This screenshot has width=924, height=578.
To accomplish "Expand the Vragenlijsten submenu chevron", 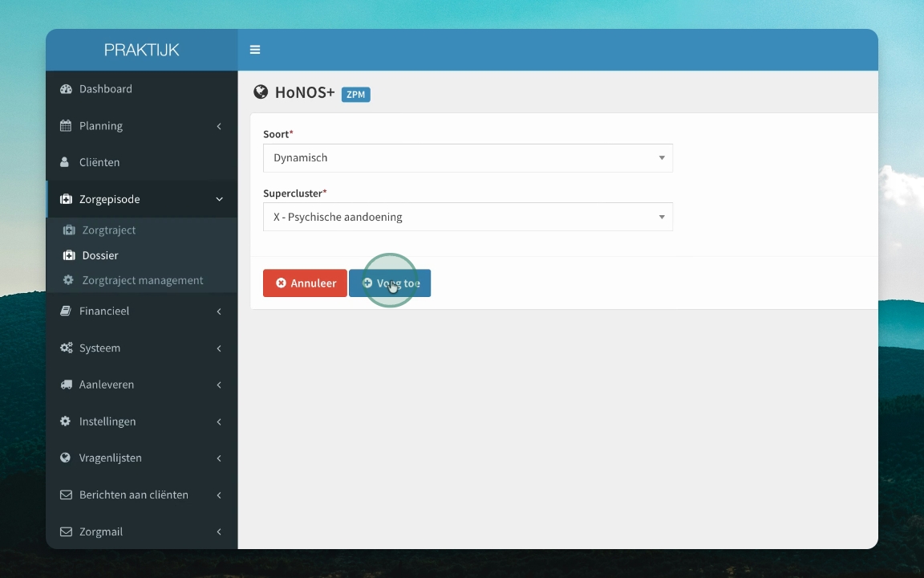I will point(219,458).
